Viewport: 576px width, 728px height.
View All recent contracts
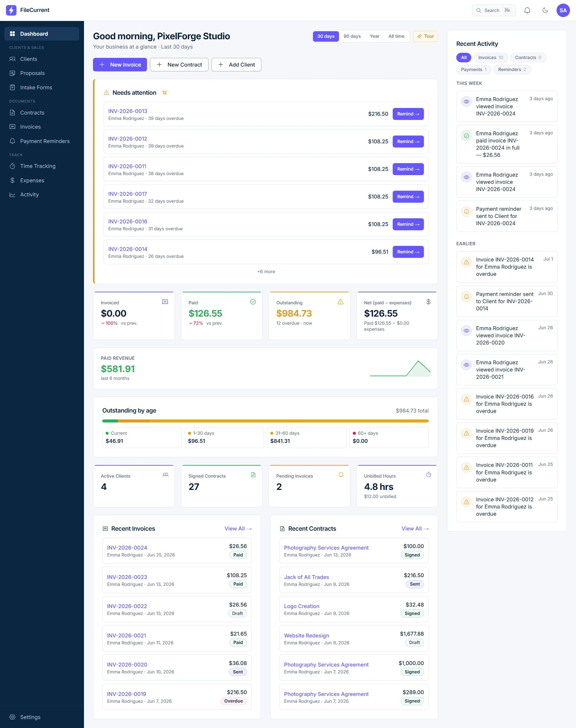tap(415, 529)
